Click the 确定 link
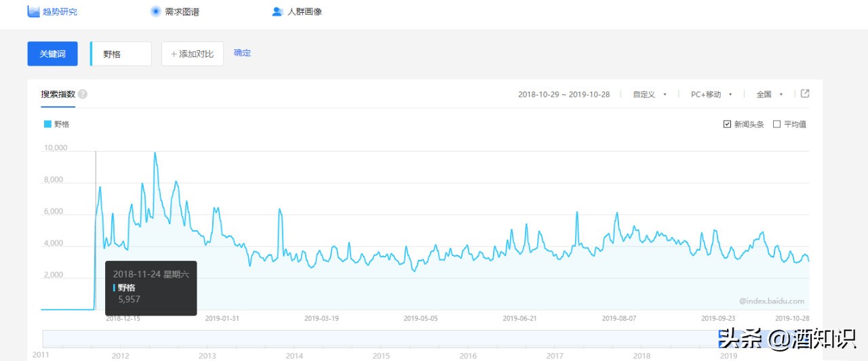 pyautogui.click(x=242, y=53)
